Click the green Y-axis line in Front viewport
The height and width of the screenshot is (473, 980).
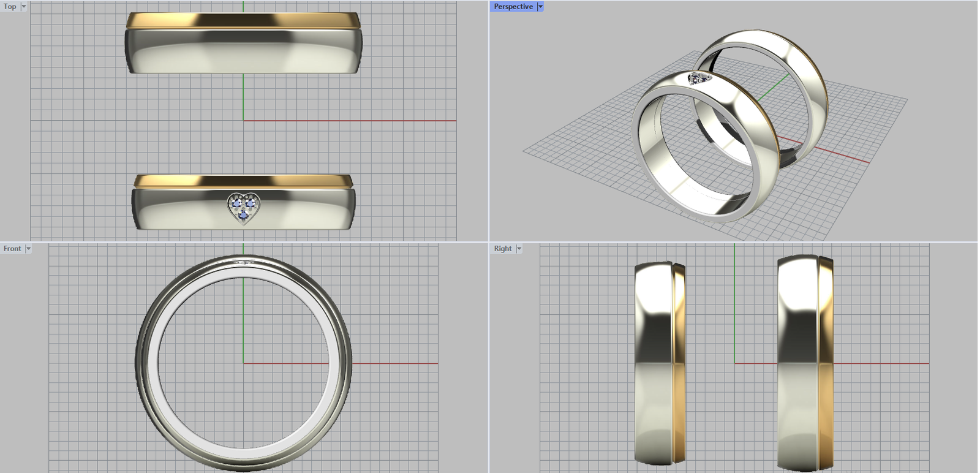pyautogui.click(x=244, y=319)
